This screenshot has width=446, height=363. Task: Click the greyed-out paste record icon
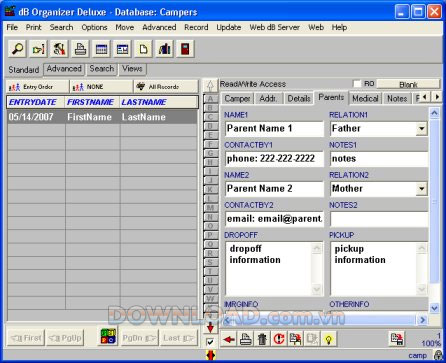coord(312,339)
